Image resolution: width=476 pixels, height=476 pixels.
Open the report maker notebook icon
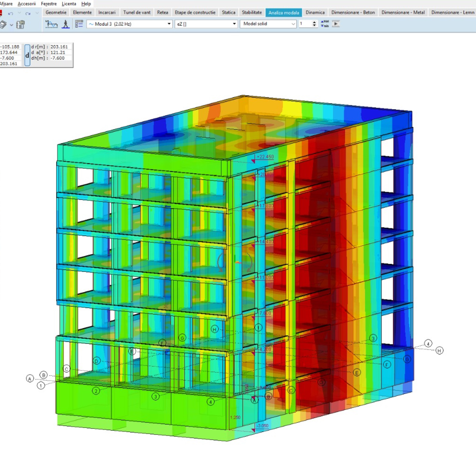(20, 25)
